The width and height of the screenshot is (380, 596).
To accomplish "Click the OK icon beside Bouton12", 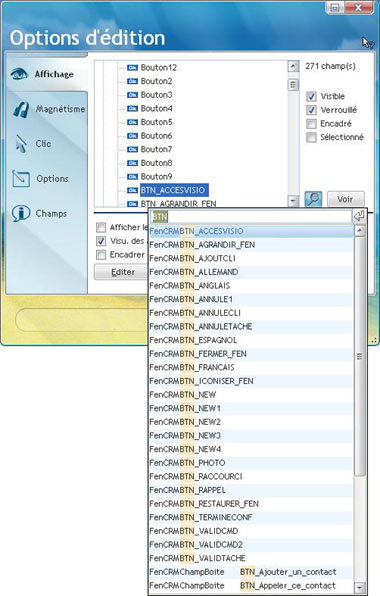I will (x=132, y=68).
